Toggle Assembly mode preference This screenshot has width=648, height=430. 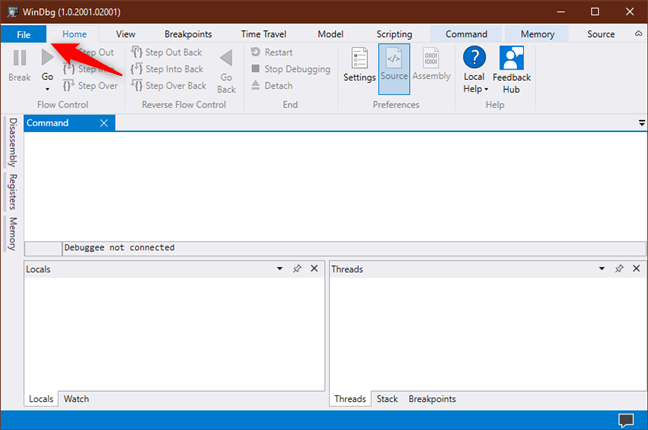pos(431,64)
